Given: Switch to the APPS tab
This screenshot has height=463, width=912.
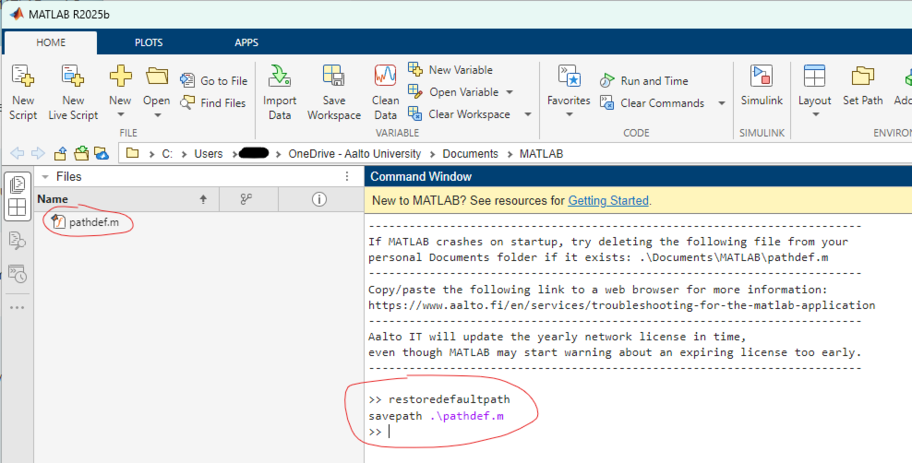Looking at the screenshot, I should 246,42.
